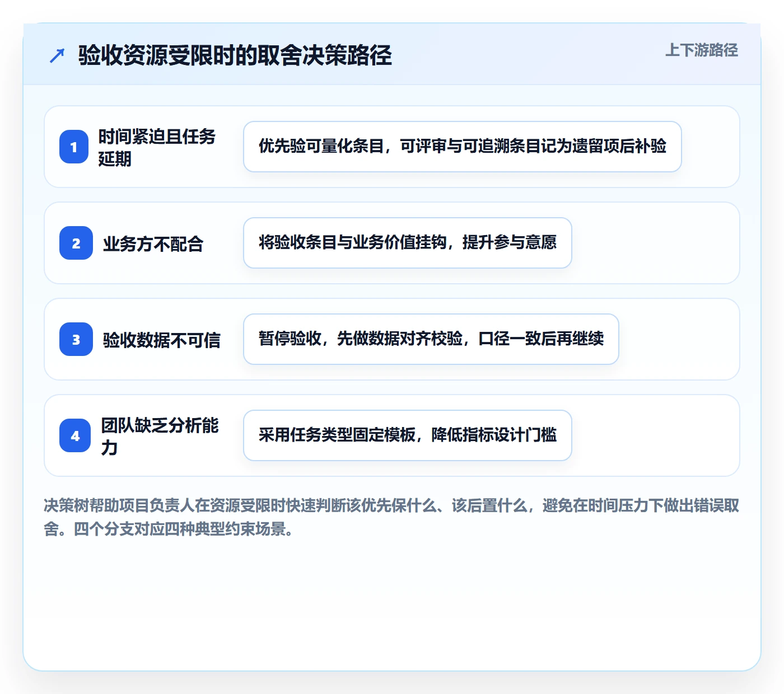Select the condition 验收数据不可信
Viewport: 784px width, 694px height.
pos(161,340)
